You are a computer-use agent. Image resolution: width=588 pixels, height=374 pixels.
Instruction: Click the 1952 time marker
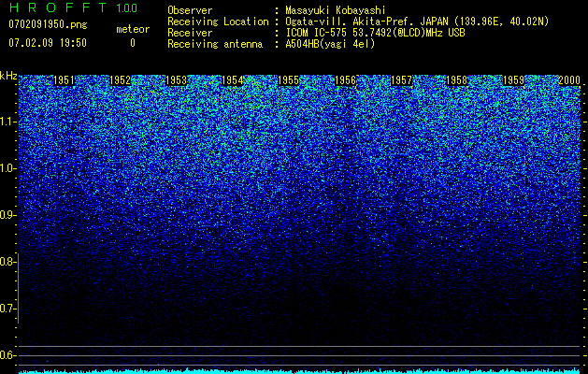tap(120, 80)
